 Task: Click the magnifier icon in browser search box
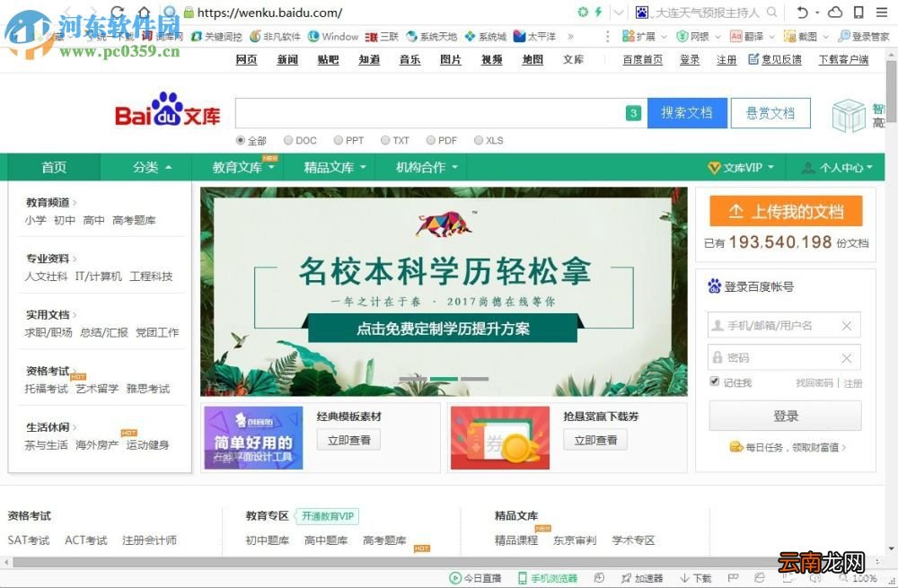pos(772,12)
